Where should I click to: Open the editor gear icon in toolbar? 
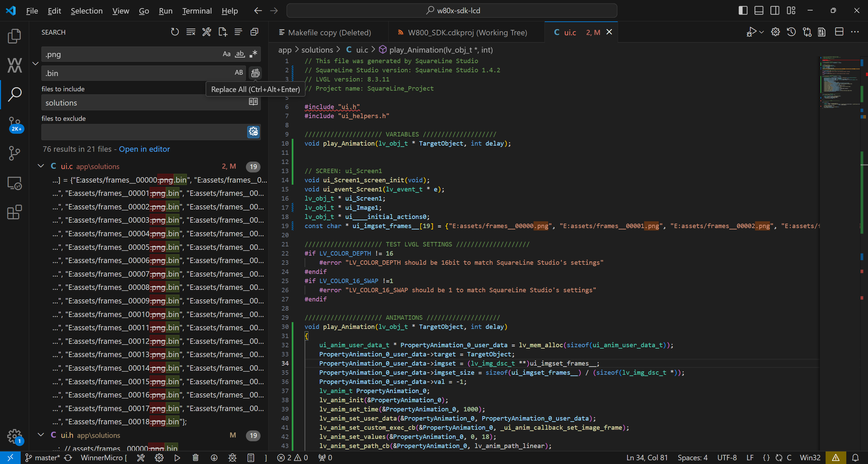775,32
